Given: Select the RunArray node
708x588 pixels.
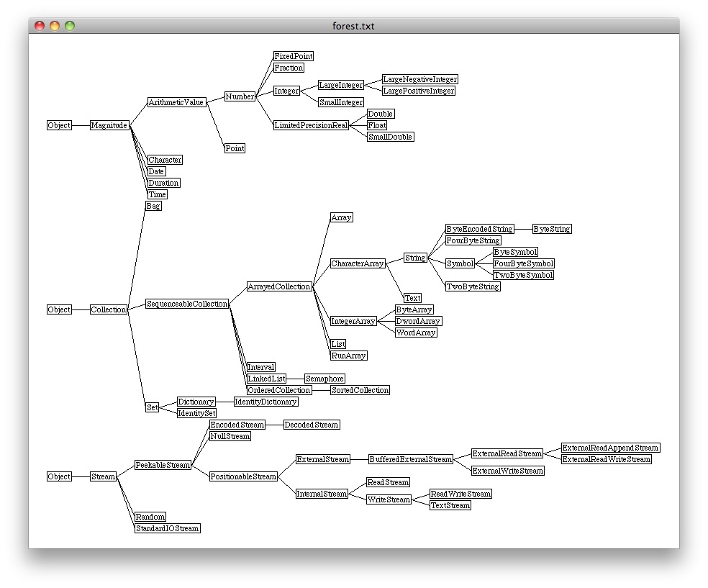Looking at the screenshot, I should tap(348, 356).
